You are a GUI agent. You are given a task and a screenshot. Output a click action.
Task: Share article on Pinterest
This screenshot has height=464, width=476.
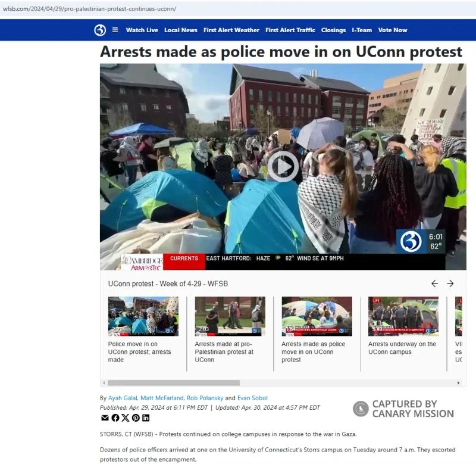pos(136,418)
